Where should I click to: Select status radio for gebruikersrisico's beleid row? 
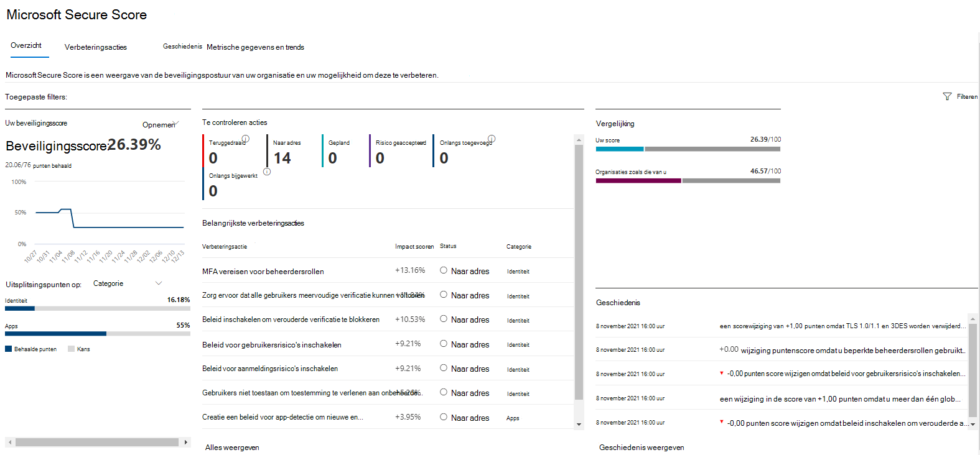(x=444, y=344)
